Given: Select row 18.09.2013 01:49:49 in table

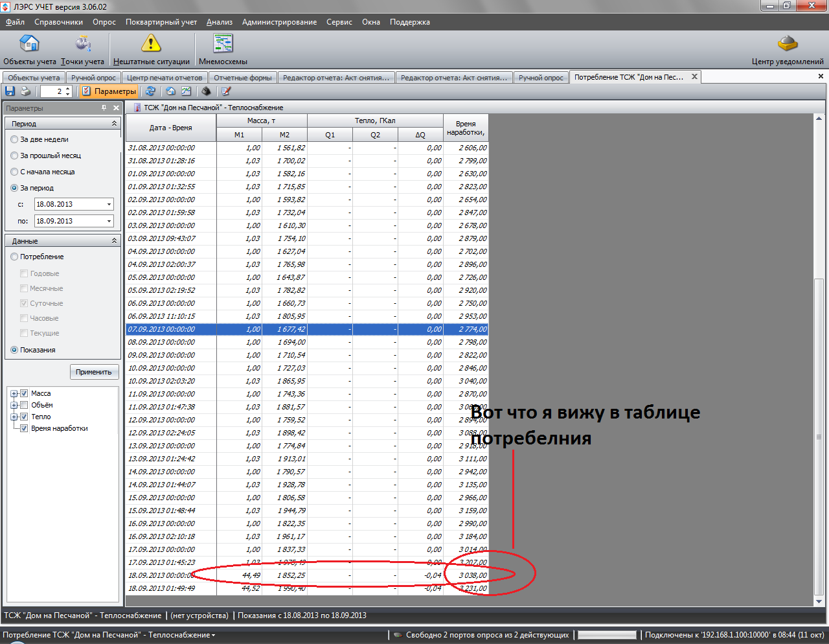Looking at the screenshot, I should pos(307,588).
